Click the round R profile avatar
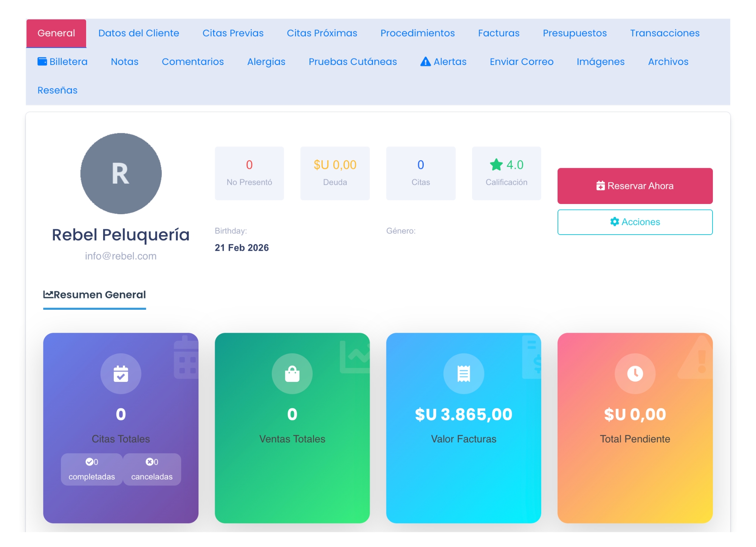Image resolution: width=756 pixels, height=547 pixels. (x=121, y=173)
